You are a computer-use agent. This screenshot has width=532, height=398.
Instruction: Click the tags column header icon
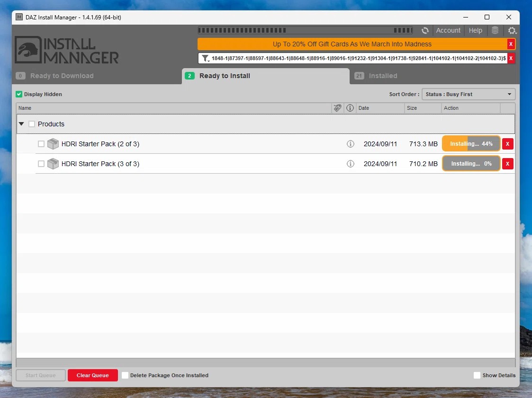pos(338,108)
